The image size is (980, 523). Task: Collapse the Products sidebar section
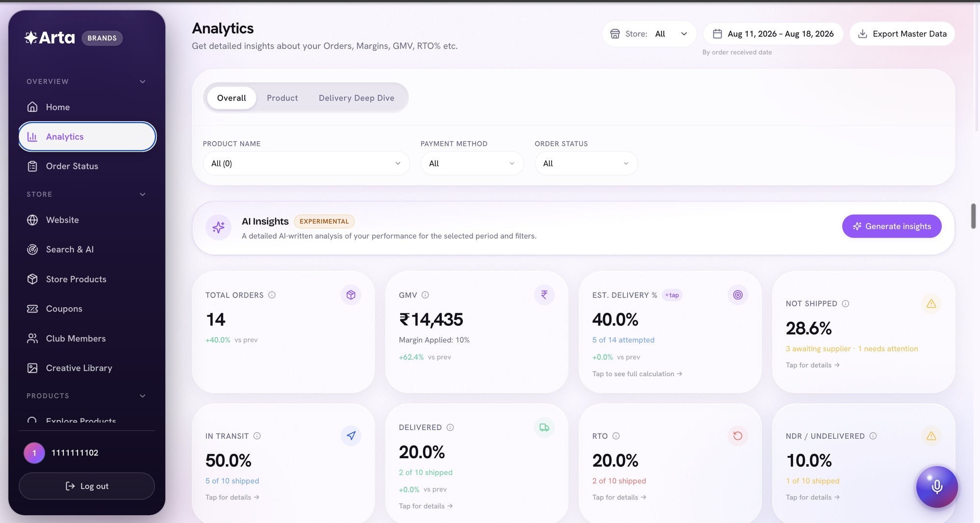[143, 396]
